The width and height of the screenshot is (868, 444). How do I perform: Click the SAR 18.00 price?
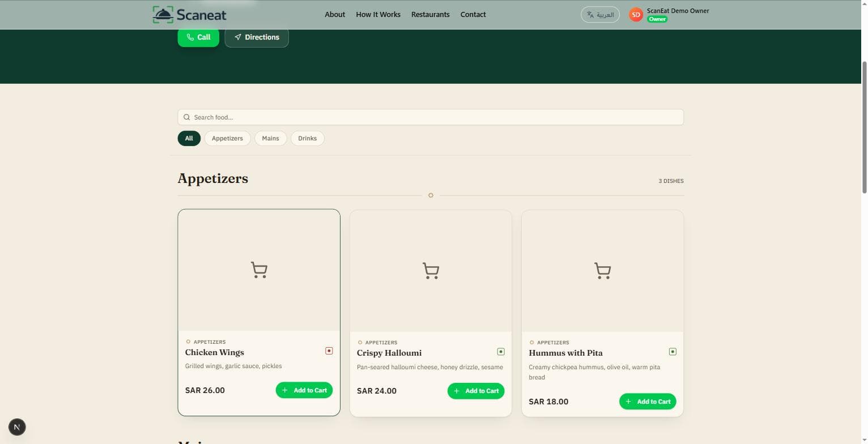548,402
